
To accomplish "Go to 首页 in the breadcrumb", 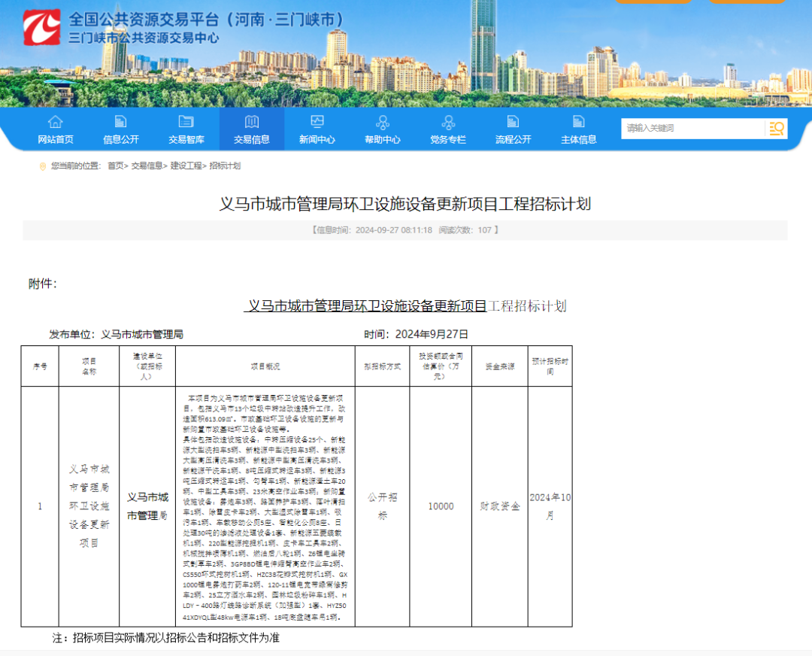I will tap(116, 166).
